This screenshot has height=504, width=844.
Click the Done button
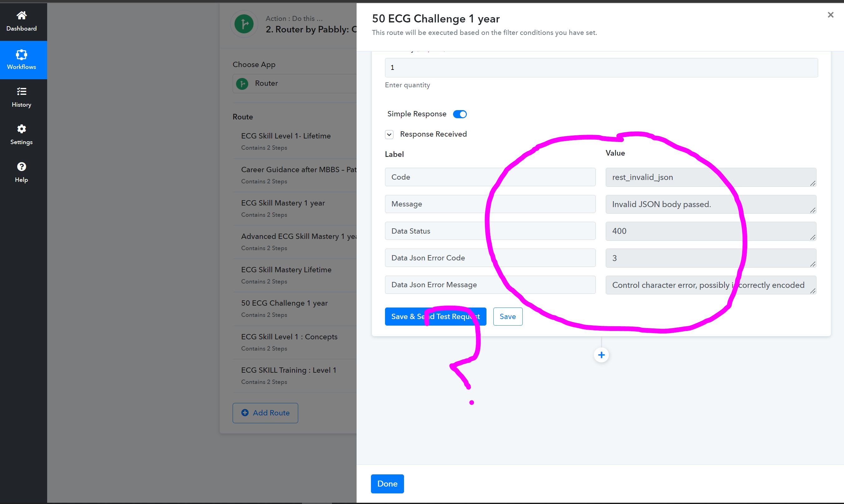point(387,484)
